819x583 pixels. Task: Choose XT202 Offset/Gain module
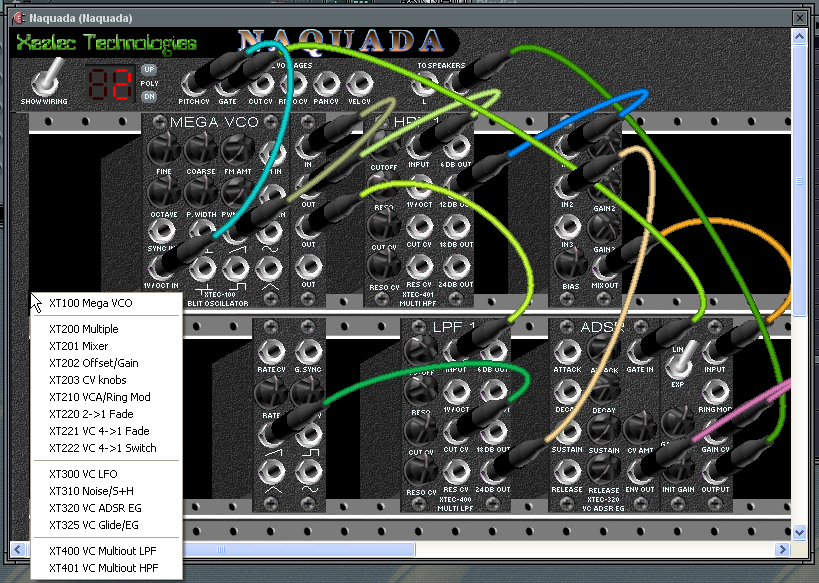93,363
